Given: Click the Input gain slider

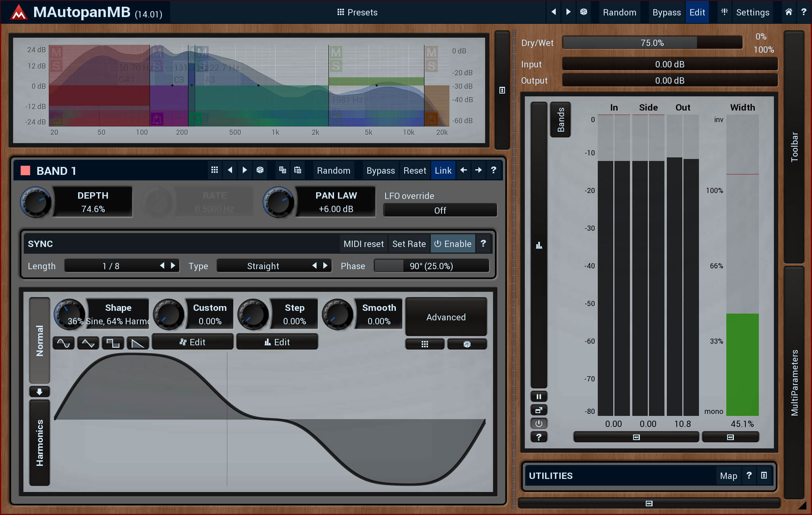Looking at the screenshot, I should [x=670, y=64].
